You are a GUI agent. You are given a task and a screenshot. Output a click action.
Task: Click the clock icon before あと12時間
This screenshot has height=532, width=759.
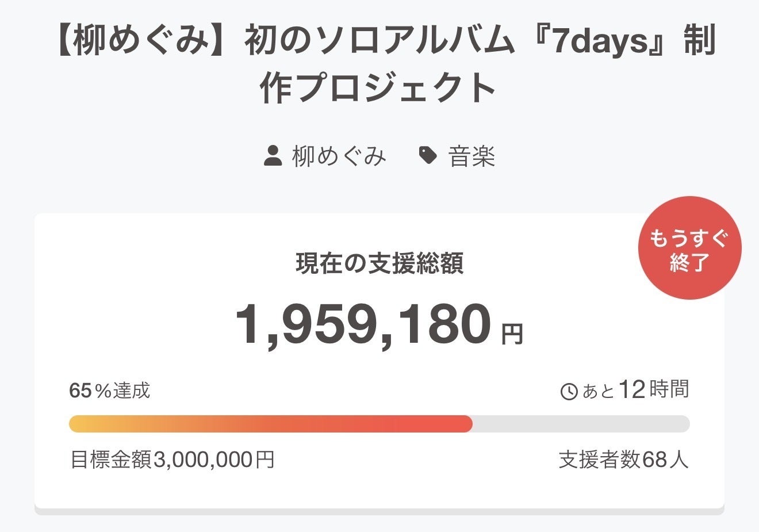[x=569, y=392]
